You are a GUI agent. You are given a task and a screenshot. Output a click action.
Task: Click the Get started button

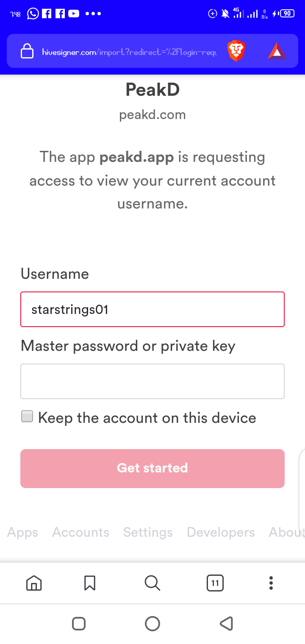tap(152, 468)
